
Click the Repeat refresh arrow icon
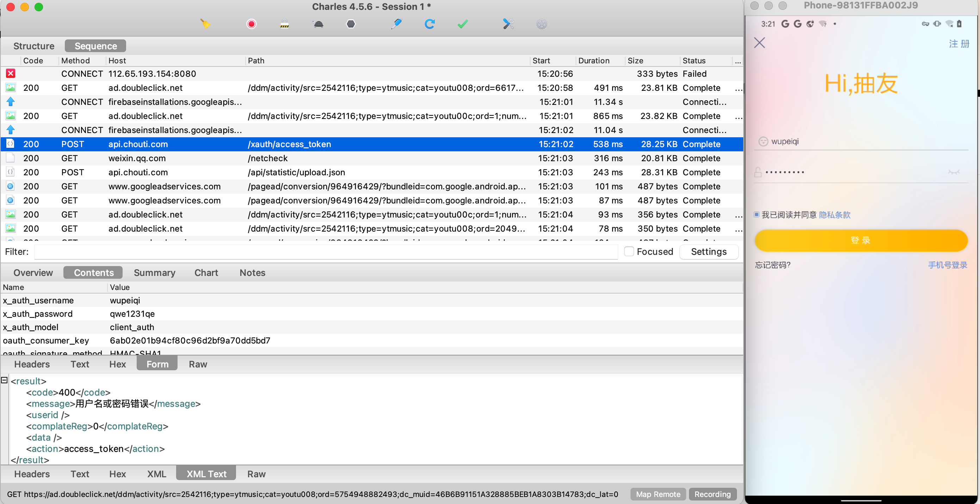429,24
